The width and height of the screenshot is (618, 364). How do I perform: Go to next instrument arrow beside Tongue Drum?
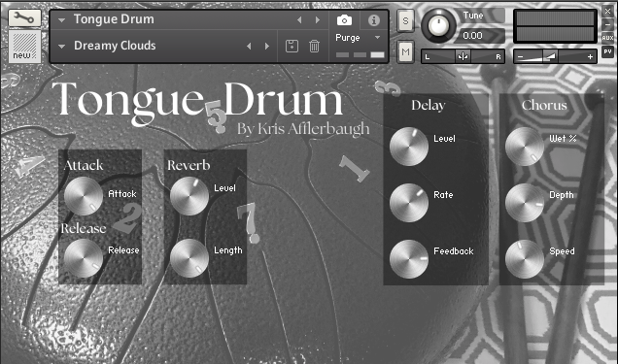click(318, 19)
